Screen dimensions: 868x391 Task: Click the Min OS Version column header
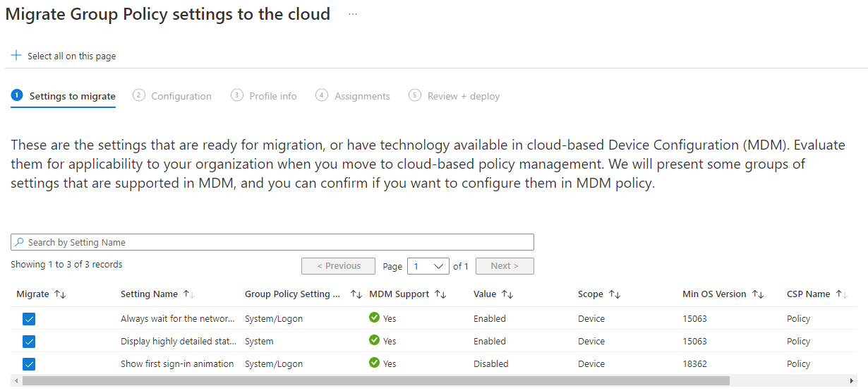[x=714, y=294]
